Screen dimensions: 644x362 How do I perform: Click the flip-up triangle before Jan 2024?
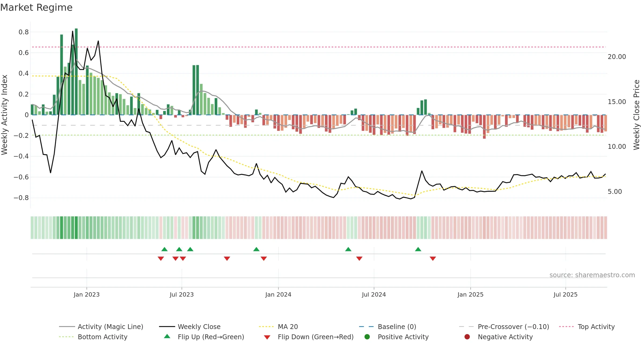click(x=256, y=249)
